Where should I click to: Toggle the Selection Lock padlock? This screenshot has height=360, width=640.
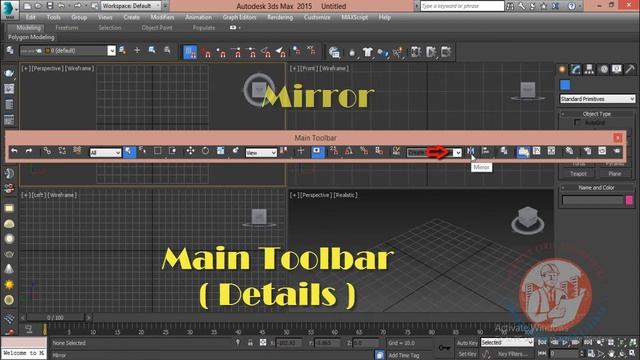pos(250,343)
